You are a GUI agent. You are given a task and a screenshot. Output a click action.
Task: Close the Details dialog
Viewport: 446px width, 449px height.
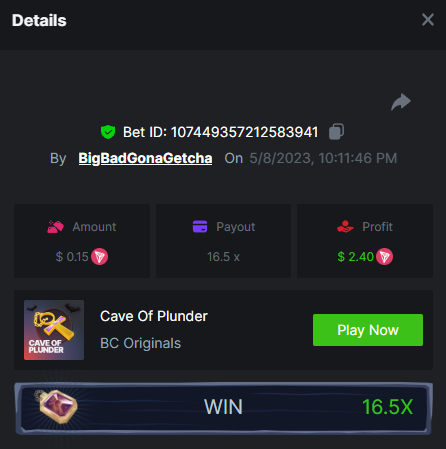pyautogui.click(x=428, y=20)
